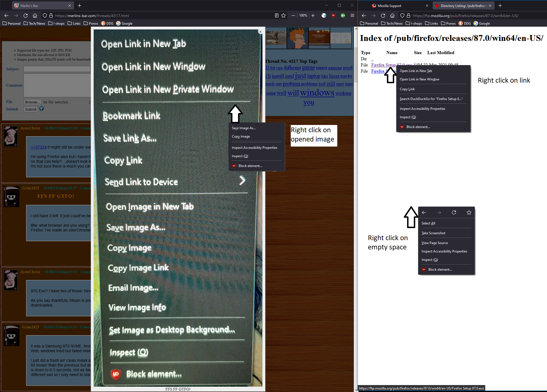Click the 'you' tag link

click(x=309, y=102)
